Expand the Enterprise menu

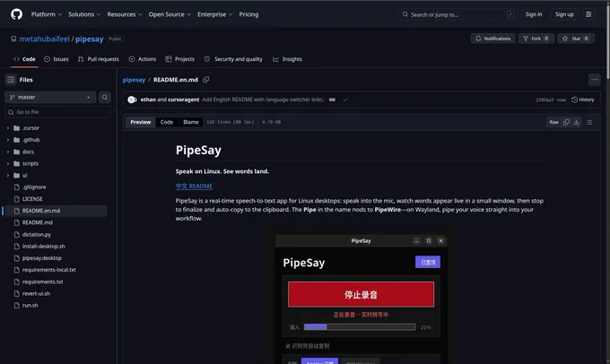click(214, 14)
